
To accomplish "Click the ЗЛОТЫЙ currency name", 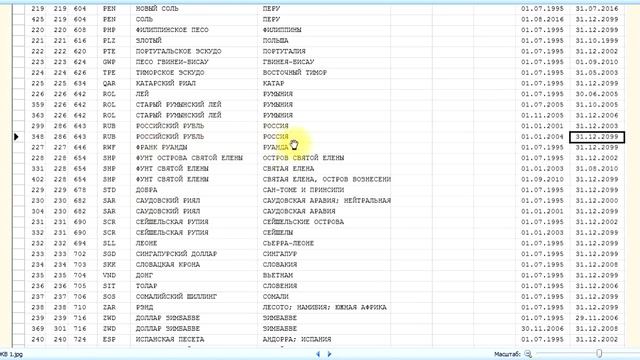I will 149,40.
